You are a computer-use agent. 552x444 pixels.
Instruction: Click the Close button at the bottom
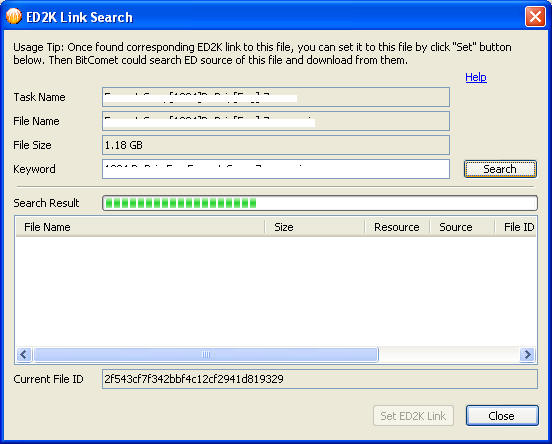[x=502, y=415]
